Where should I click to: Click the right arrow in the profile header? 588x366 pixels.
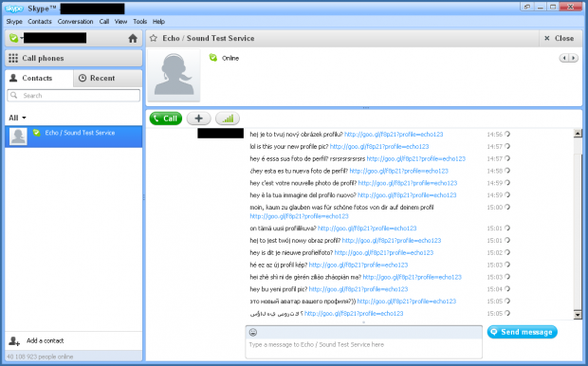tap(574, 58)
